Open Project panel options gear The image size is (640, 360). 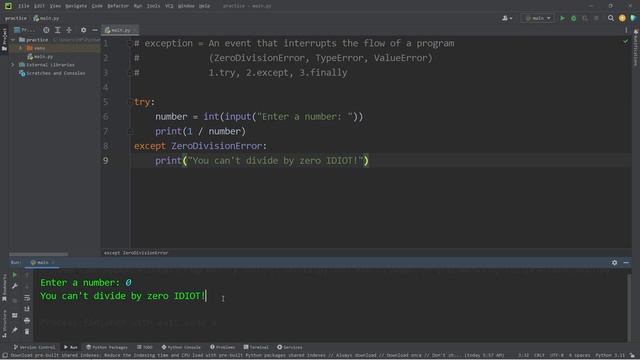[x=84, y=30]
